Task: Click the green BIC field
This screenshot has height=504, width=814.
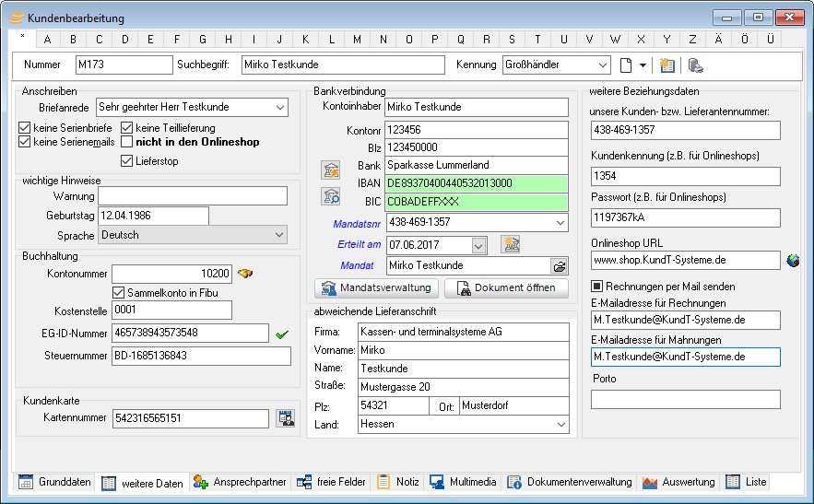Action: (477, 202)
